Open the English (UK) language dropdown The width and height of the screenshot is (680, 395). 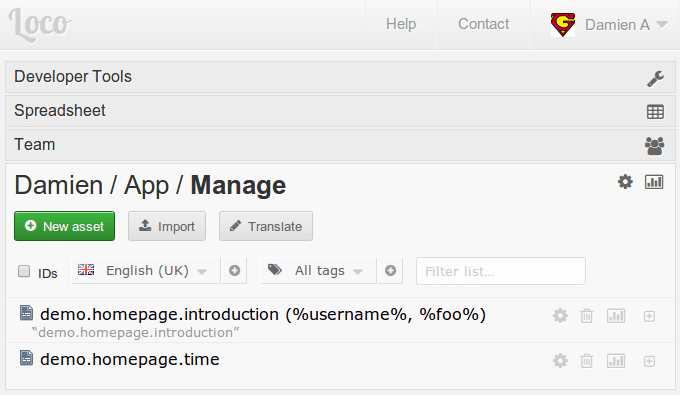click(146, 271)
